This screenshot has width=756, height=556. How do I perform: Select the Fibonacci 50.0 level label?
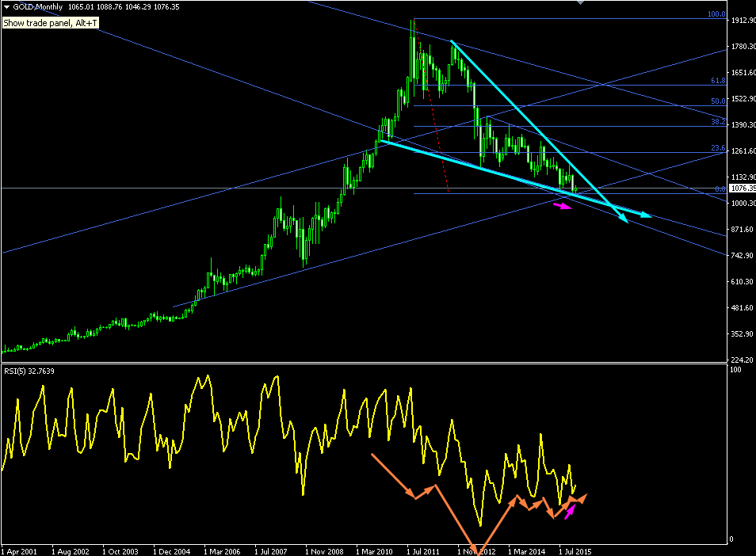(x=718, y=101)
